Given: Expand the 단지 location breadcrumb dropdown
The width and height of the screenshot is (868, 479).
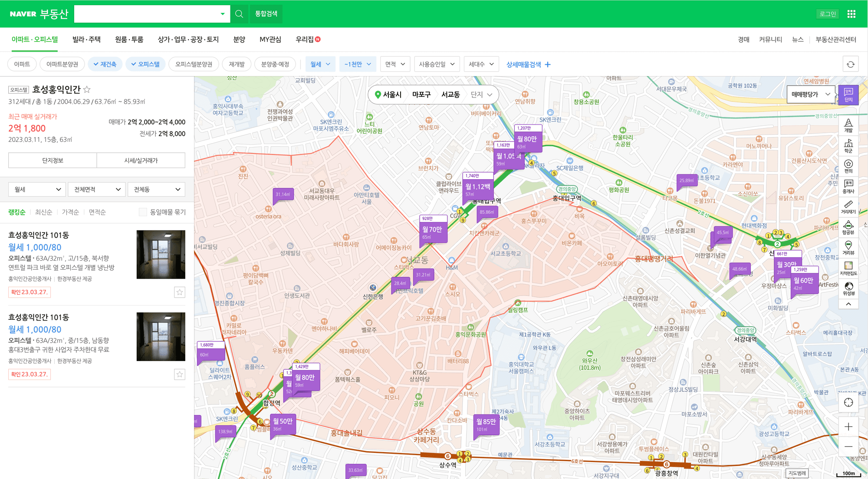Looking at the screenshot, I should click(482, 95).
